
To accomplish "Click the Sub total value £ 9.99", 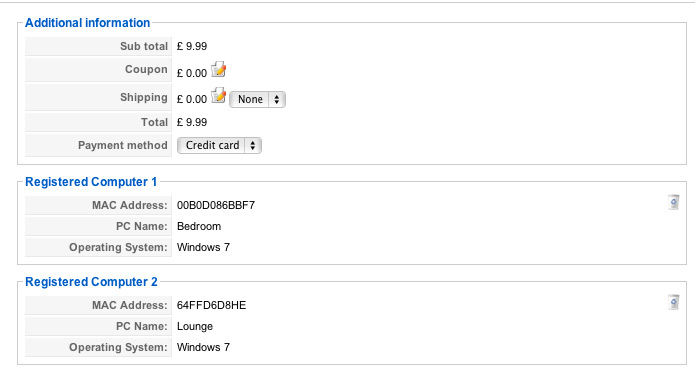I will point(191,46).
